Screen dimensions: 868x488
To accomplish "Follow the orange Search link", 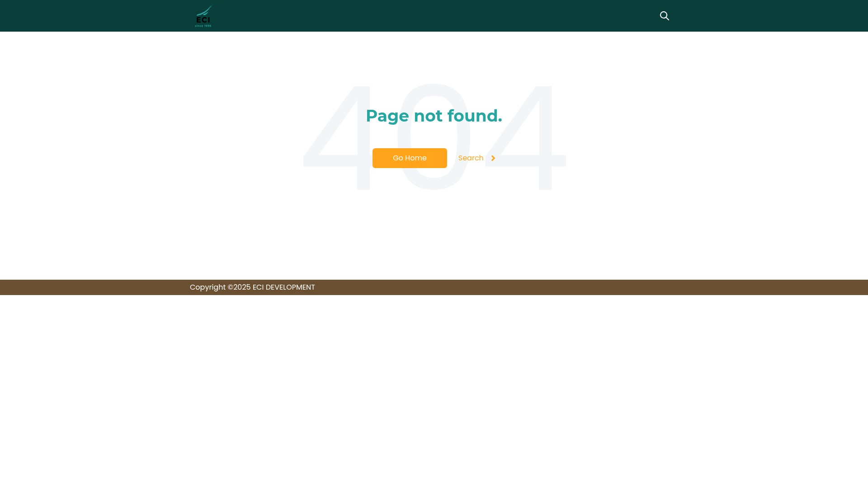I will click(x=476, y=158).
